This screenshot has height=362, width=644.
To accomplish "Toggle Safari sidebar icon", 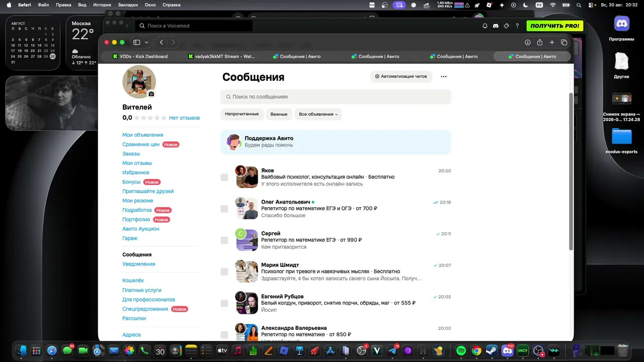I will click(136, 42).
